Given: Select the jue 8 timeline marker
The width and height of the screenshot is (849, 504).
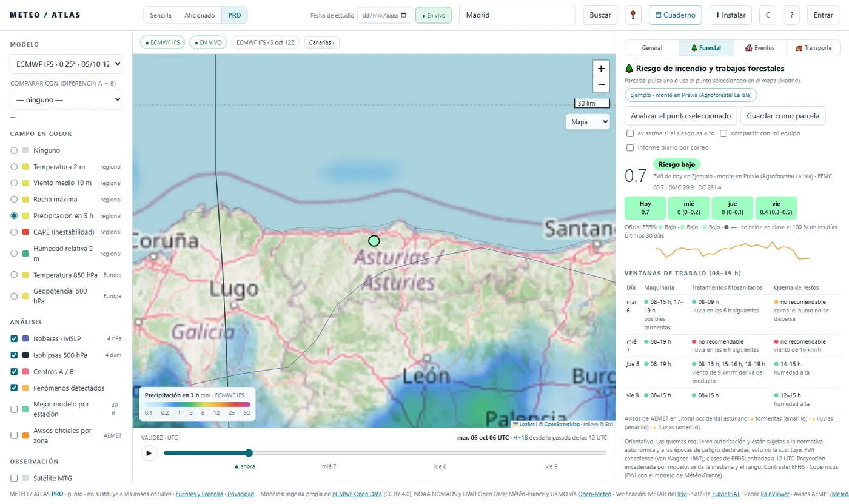Looking at the screenshot, I should (x=440, y=466).
